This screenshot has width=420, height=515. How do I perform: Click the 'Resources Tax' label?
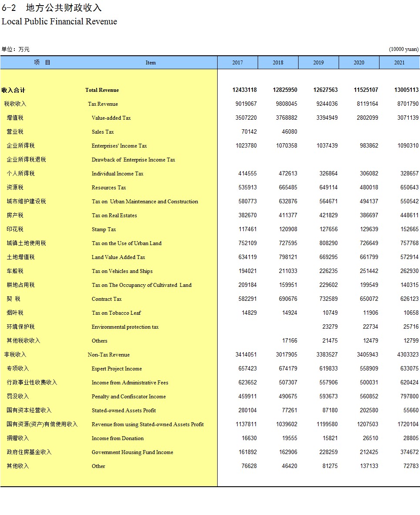[x=109, y=188]
